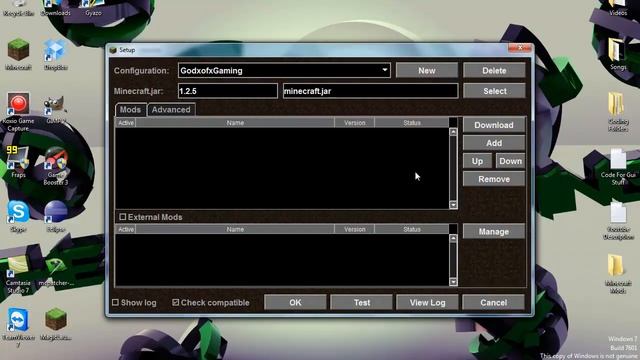The image size is (640, 360).
Task: Launch Roxio Game Capture from desktop
Action: click(18, 111)
